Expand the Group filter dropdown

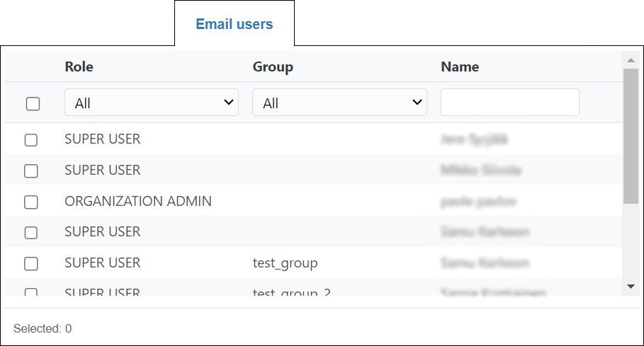(x=339, y=103)
